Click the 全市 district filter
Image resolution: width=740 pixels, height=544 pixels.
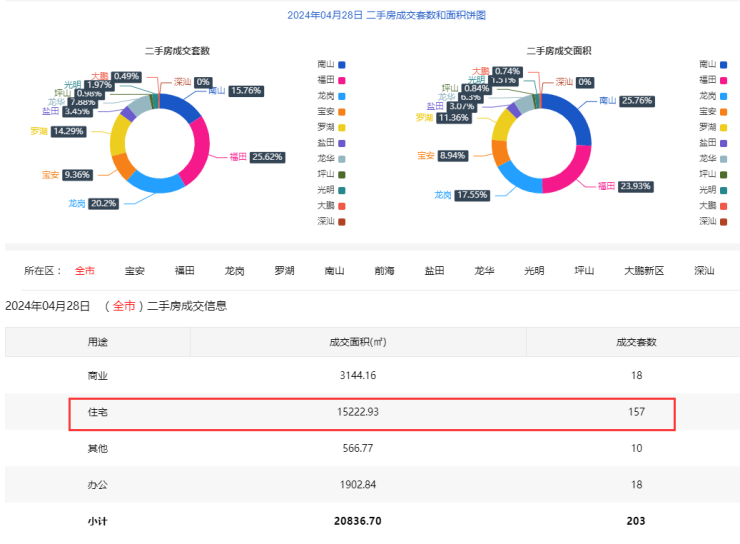click(84, 271)
